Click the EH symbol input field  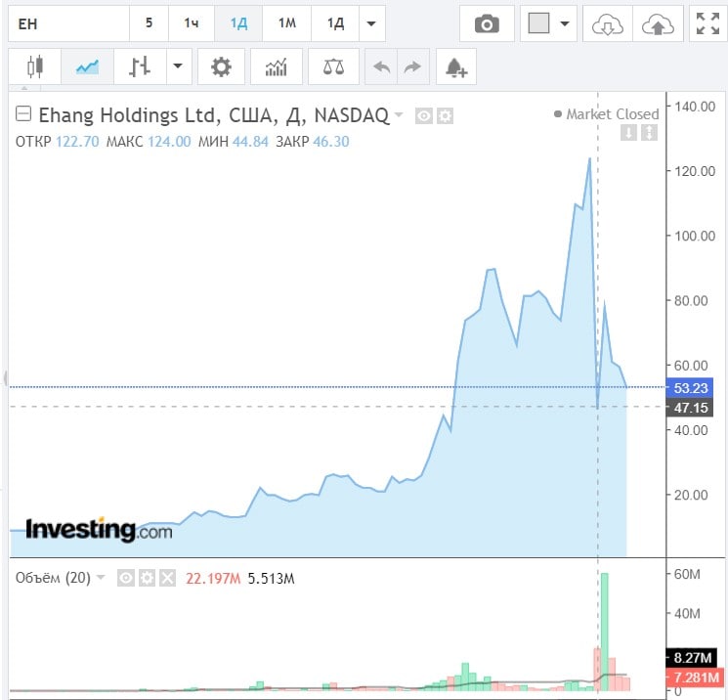pos(68,23)
